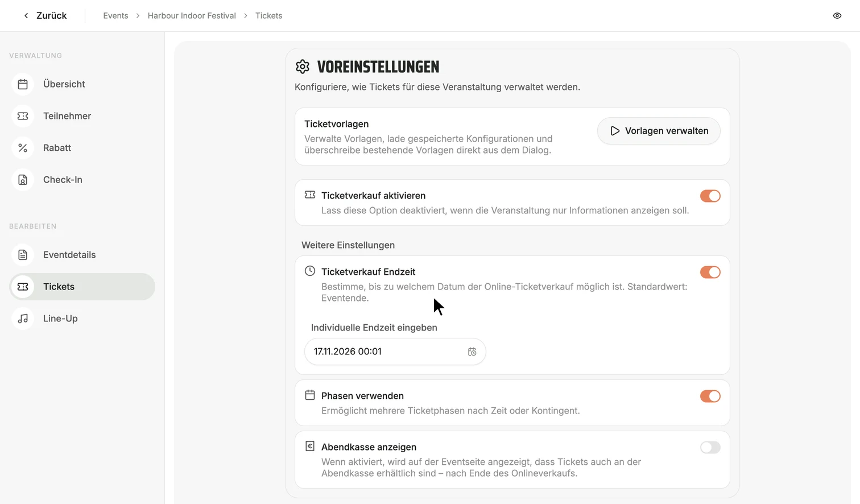Click the Vorlagen verwalten button
Image resolution: width=860 pixels, height=504 pixels.
659,131
